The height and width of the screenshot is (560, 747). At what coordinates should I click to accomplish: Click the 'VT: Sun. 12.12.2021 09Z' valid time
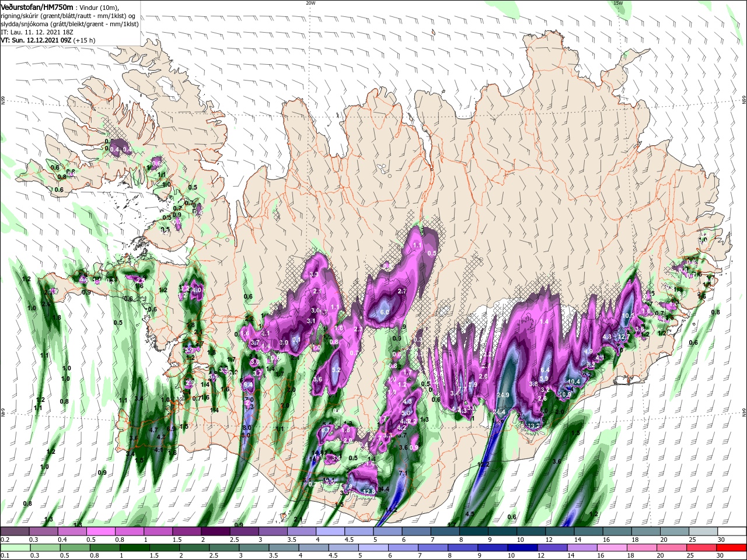click(x=36, y=40)
